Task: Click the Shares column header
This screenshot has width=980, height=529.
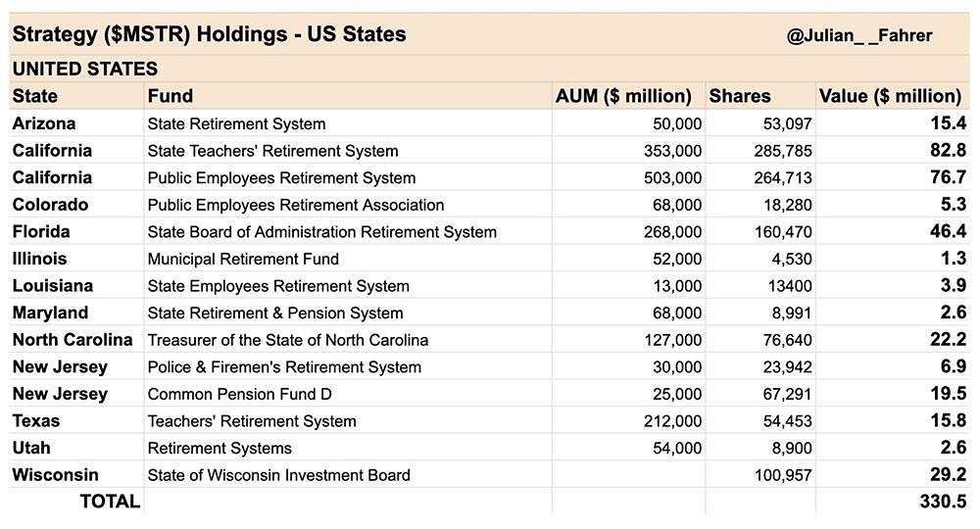Action: click(x=740, y=96)
